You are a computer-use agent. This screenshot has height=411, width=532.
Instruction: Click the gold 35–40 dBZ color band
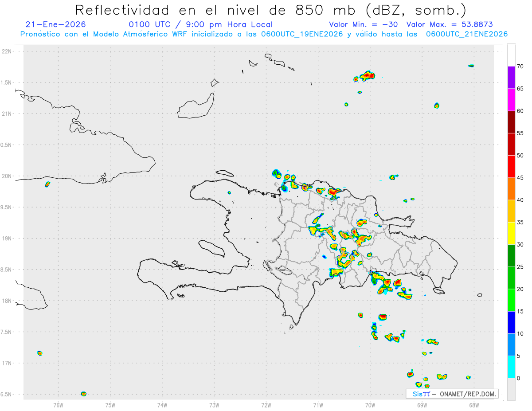[x=511, y=211]
